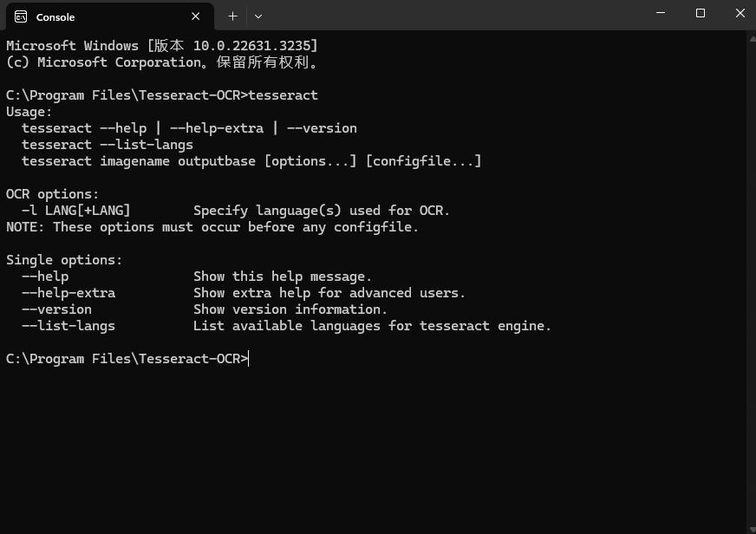This screenshot has width=756, height=534.
Task: Minimize the Console window
Action: pos(661,13)
